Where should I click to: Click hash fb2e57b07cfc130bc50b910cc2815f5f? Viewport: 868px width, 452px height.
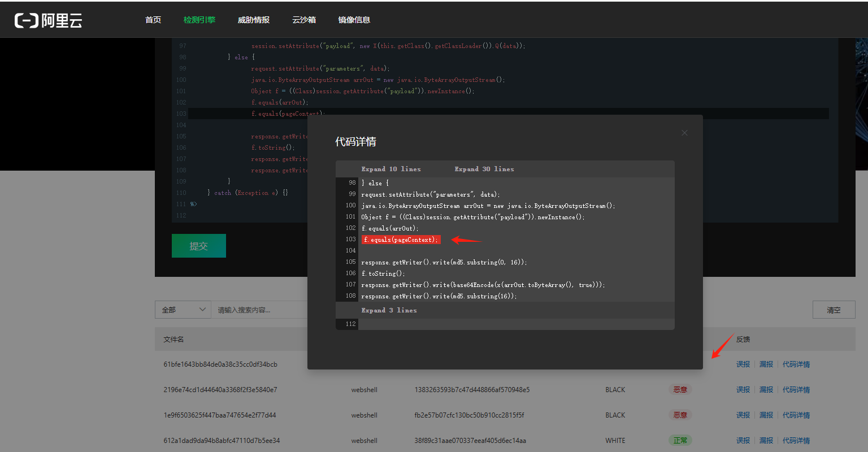(x=469, y=415)
